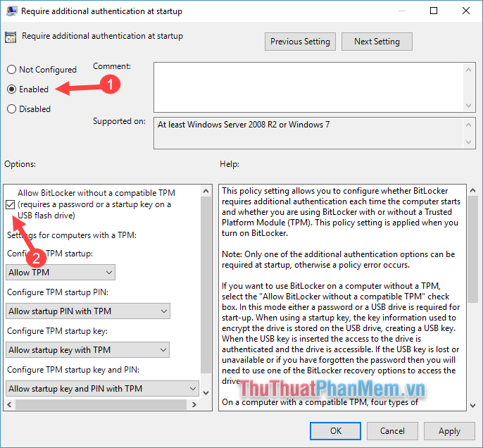Click the Cancel button
Viewport: 483px width, 448px height.
click(x=392, y=431)
